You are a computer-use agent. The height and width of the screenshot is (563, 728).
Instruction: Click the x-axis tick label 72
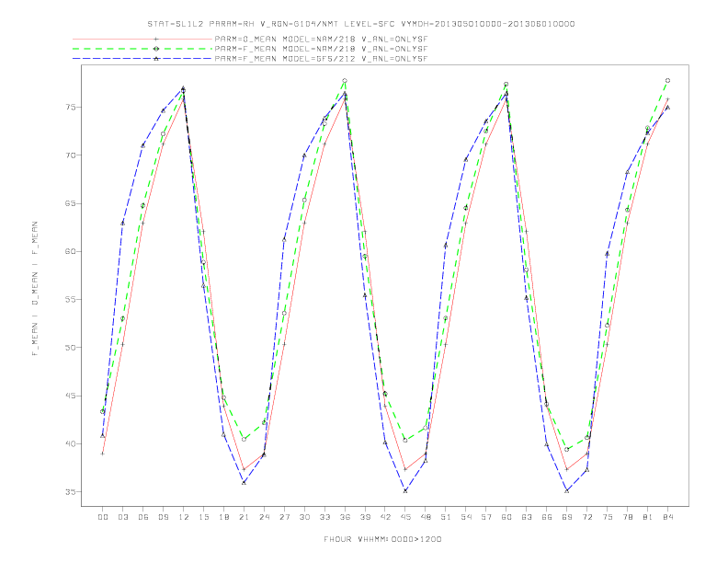click(587, 517)
